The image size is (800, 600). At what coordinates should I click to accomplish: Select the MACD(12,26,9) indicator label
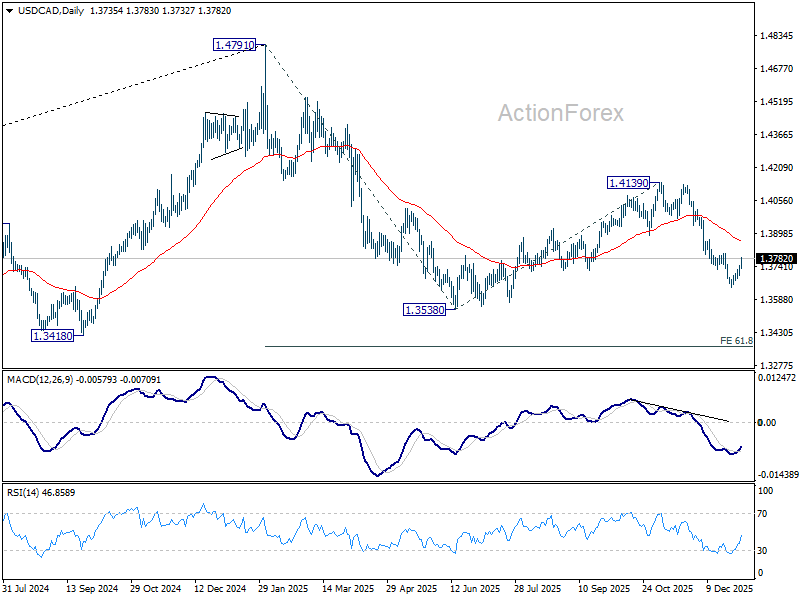(x=40, y=380)
